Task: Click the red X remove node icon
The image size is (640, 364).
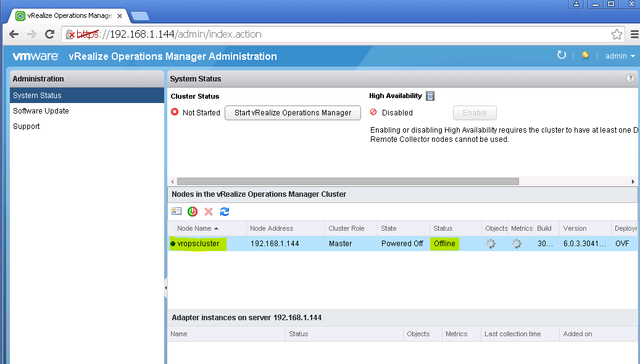Action: pyautogui.click(x=209, y=212)
